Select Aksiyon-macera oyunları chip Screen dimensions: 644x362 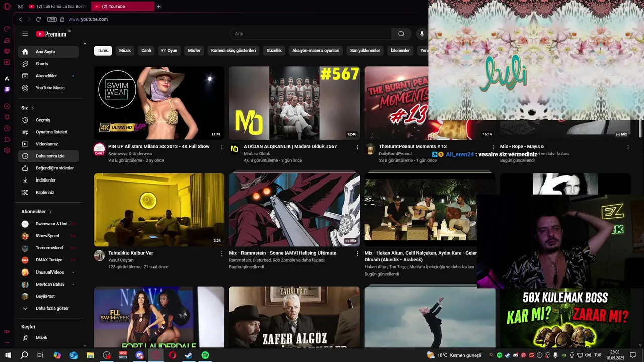(x=315, y=50)
